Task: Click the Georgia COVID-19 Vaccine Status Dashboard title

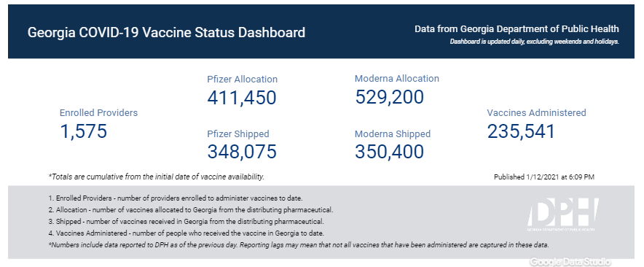Action: [166, 33]
